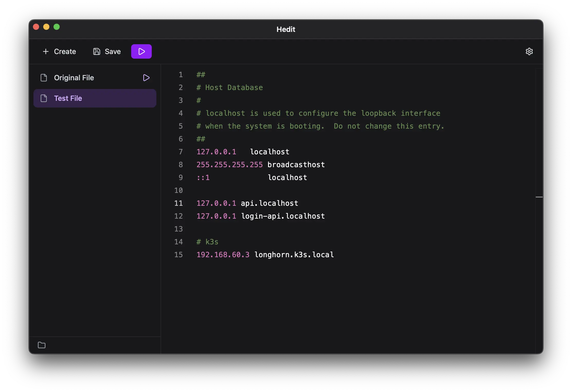Image resolution: width=572 pixels, height=392 pixels.
Task: Click on the broadcasthost entry line
Action: (x=296, y=165)
